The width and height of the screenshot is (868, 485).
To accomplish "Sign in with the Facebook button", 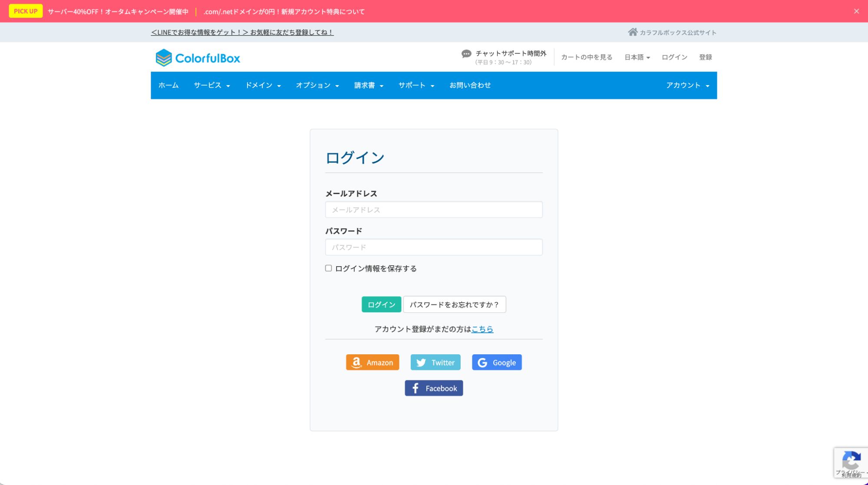I will click(434, 388).
